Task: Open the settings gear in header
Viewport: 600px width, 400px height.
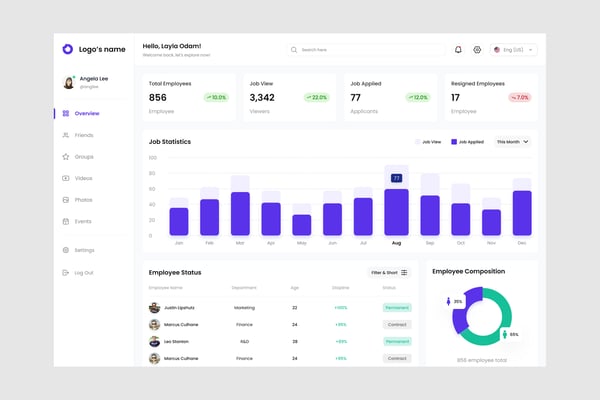Action: point(477,50)
